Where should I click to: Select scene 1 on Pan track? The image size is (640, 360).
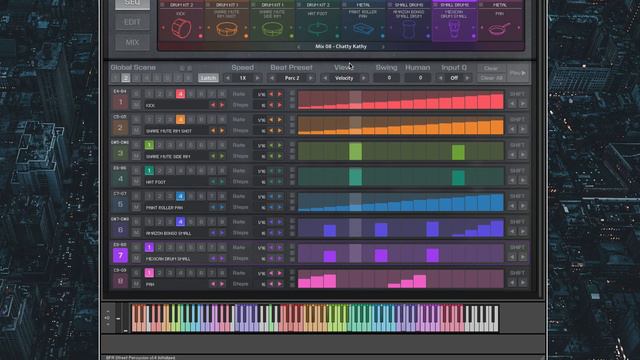click(149, 273)
